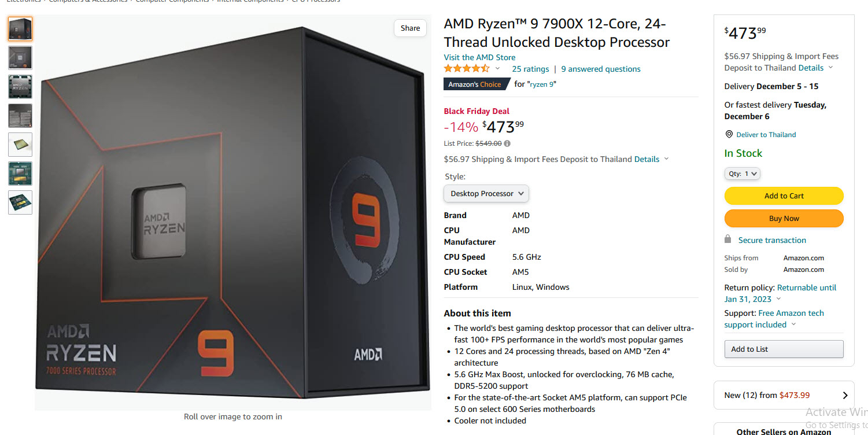The width and height of the screenshot is (868, 435).
Task: Expand the chevron next to the star rating
Action: (498, 68)
